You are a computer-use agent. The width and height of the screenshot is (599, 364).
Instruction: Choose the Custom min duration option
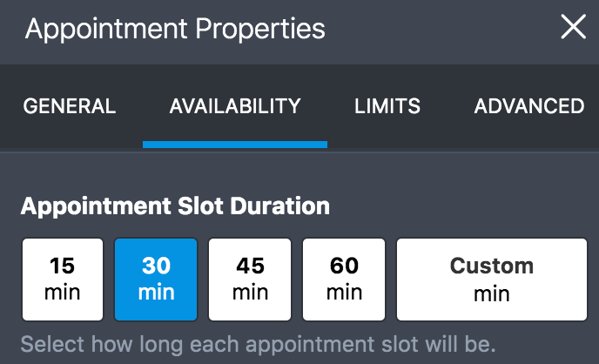click(492, 279)
